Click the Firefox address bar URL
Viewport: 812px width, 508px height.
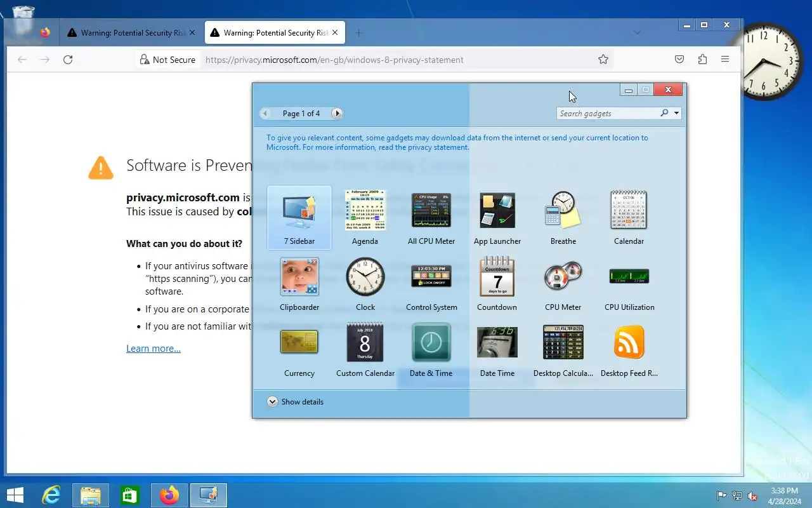click(x=334, y=60)
